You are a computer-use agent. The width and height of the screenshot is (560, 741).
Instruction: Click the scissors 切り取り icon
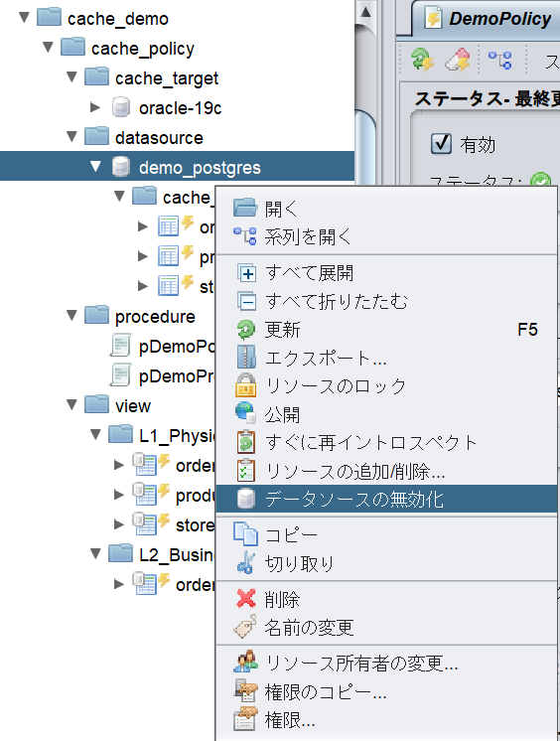point(245,563)
